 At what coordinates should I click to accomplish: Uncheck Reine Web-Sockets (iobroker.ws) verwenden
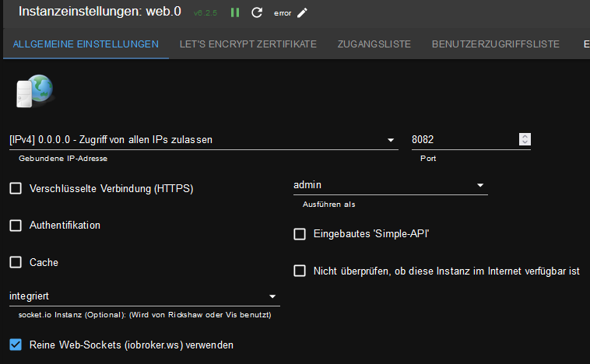(x=16, y=345)
